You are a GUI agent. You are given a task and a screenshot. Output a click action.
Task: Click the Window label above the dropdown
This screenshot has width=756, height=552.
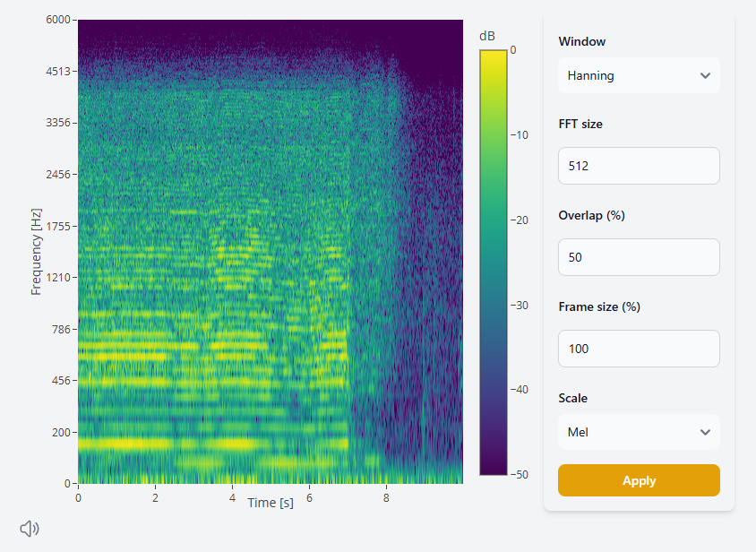[x=582, y=41]
